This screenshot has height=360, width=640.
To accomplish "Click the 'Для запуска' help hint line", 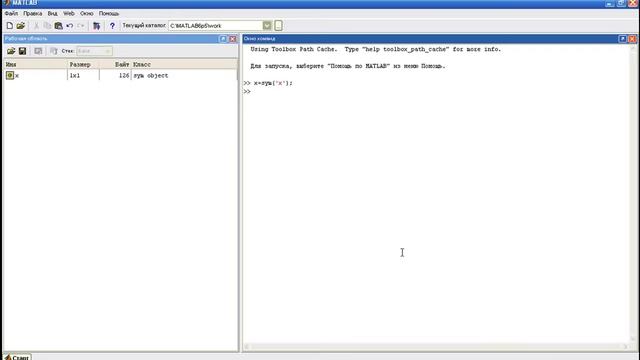I will coord(348,66).
